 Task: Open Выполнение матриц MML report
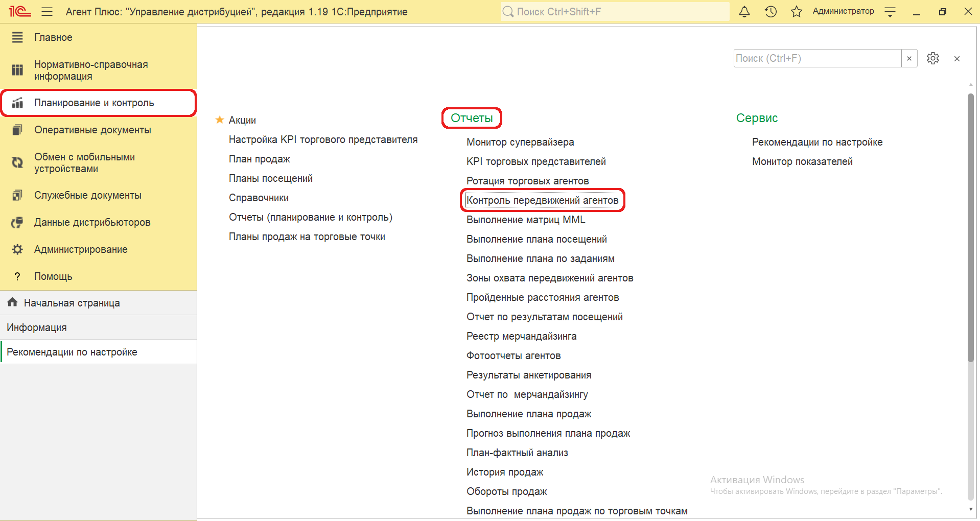click(526, 220)
